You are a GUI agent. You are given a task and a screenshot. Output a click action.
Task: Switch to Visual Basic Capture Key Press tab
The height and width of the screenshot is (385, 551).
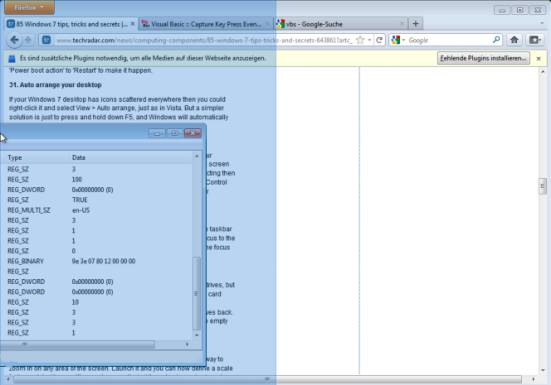(206, 24)
